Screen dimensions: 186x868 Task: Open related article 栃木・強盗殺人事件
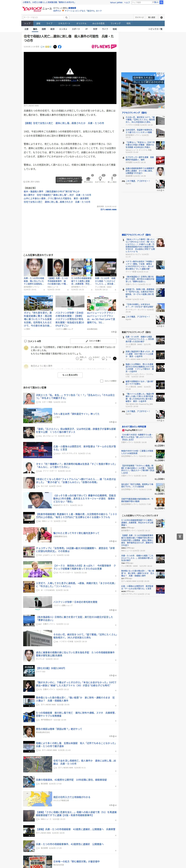click(52, 191)
